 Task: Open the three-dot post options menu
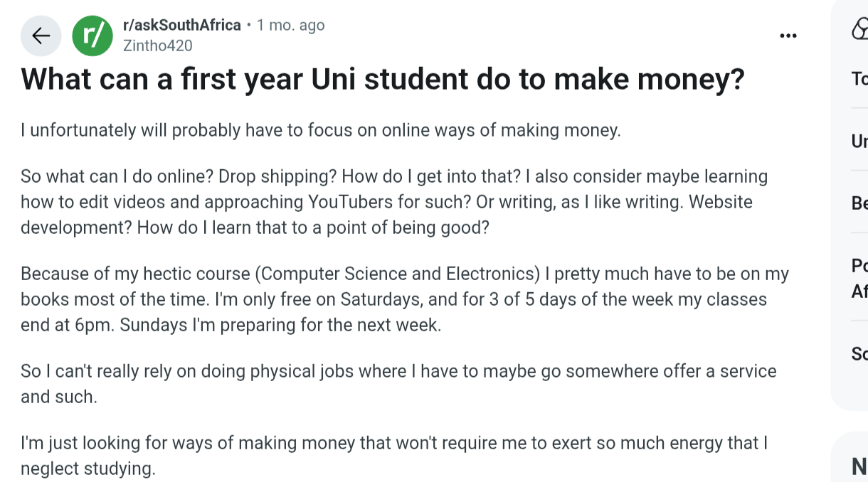788,36
